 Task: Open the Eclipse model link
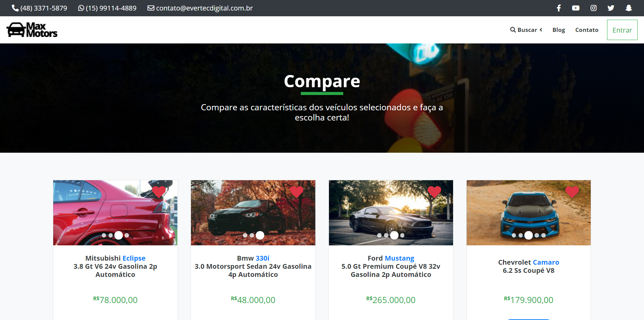pyautogui.click(x=134, y=258)
